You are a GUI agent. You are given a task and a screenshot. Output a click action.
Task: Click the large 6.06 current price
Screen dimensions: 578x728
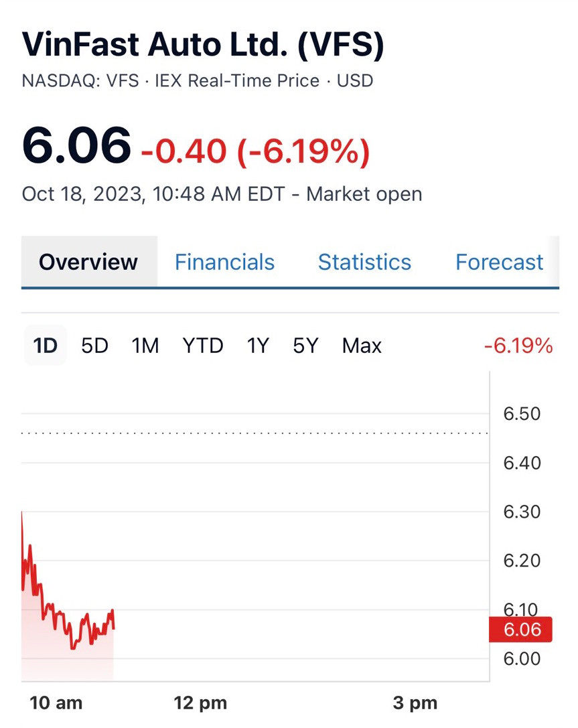point(76,145)
